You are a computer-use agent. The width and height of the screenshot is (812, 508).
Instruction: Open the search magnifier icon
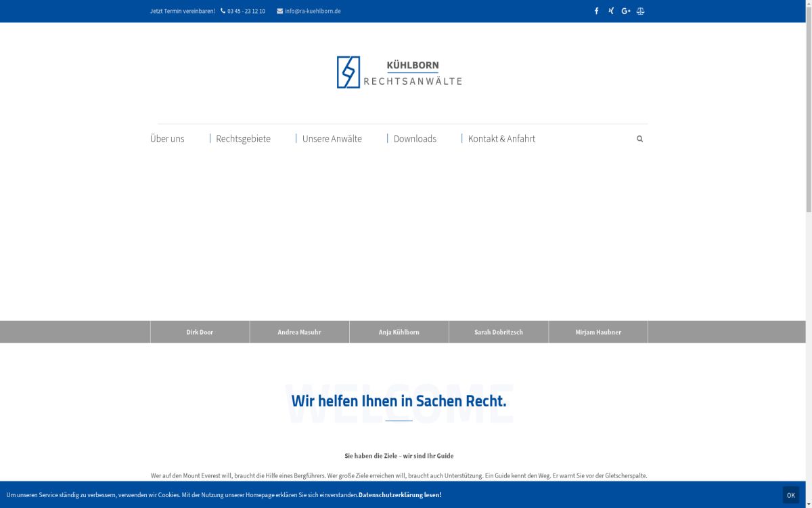coord(639,139)
